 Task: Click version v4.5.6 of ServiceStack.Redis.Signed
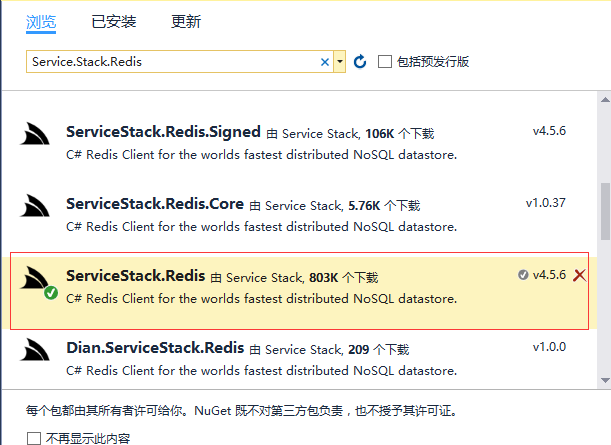point(549,131)
